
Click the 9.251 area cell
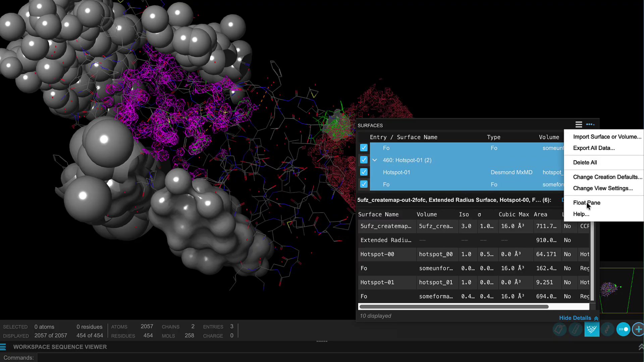[544, 283]
